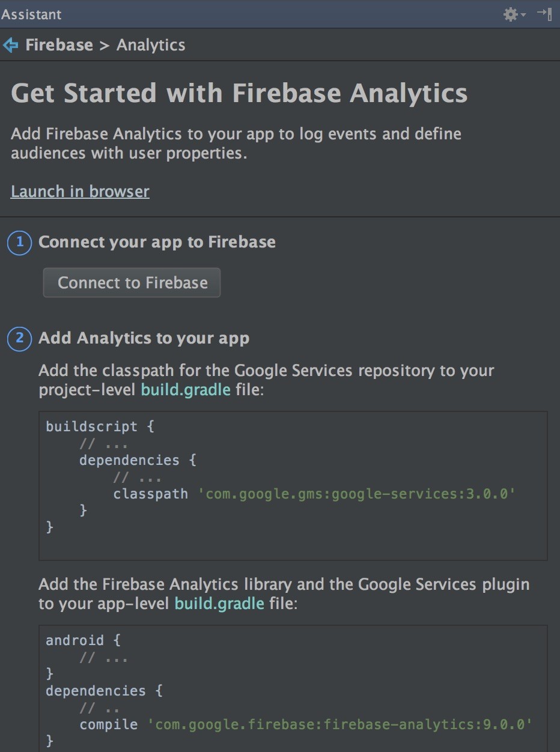Open project-level build.gradle link
560x752 pixels.
186,390
